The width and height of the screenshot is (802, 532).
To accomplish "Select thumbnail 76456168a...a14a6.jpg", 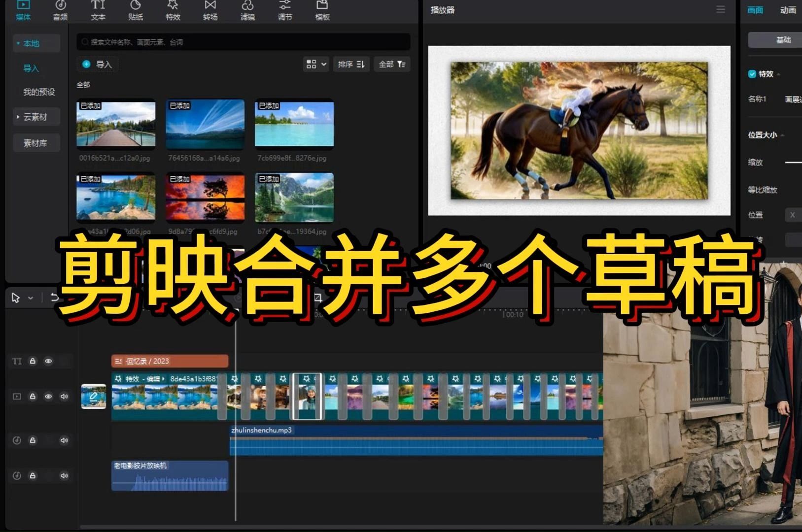I will [205, 124].
